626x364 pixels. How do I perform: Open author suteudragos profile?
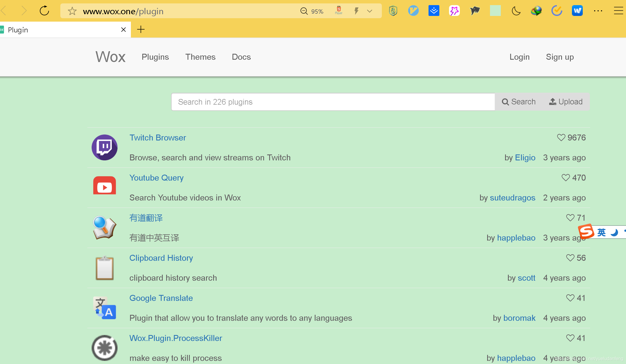click(512, 198)
